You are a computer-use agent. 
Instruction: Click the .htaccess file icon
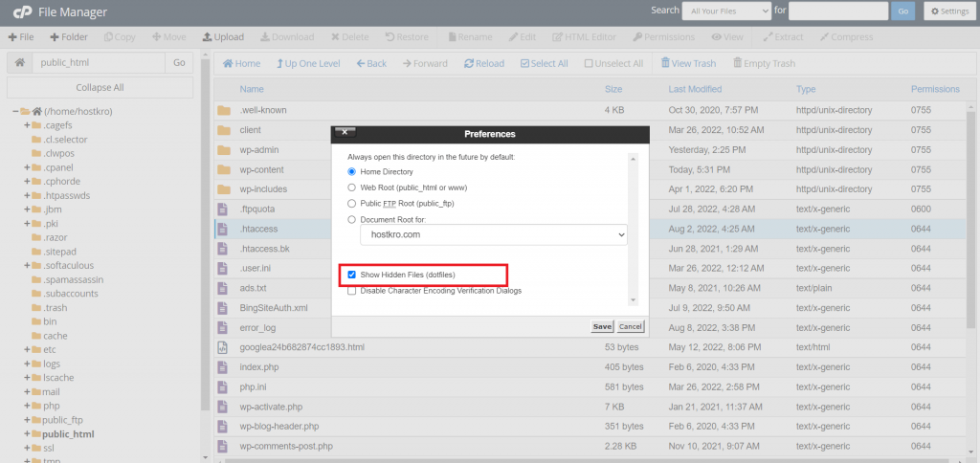coord(222,229)
